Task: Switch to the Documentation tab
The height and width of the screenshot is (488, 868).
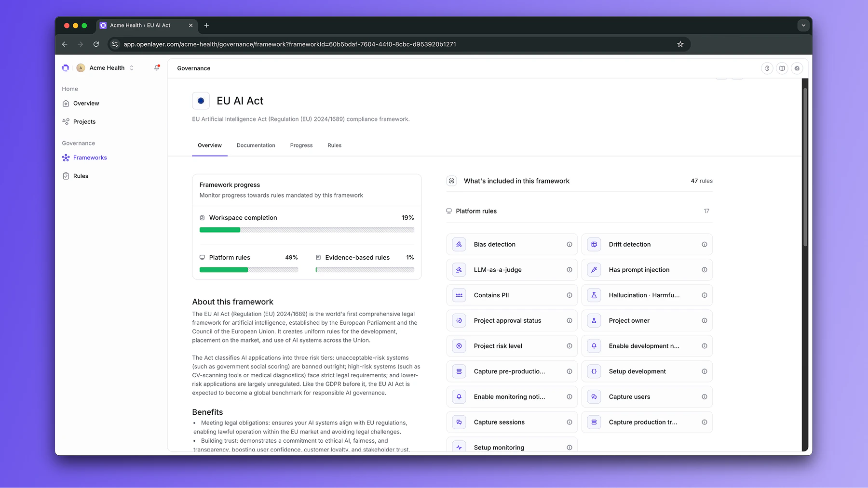Action: pos(256,145)
